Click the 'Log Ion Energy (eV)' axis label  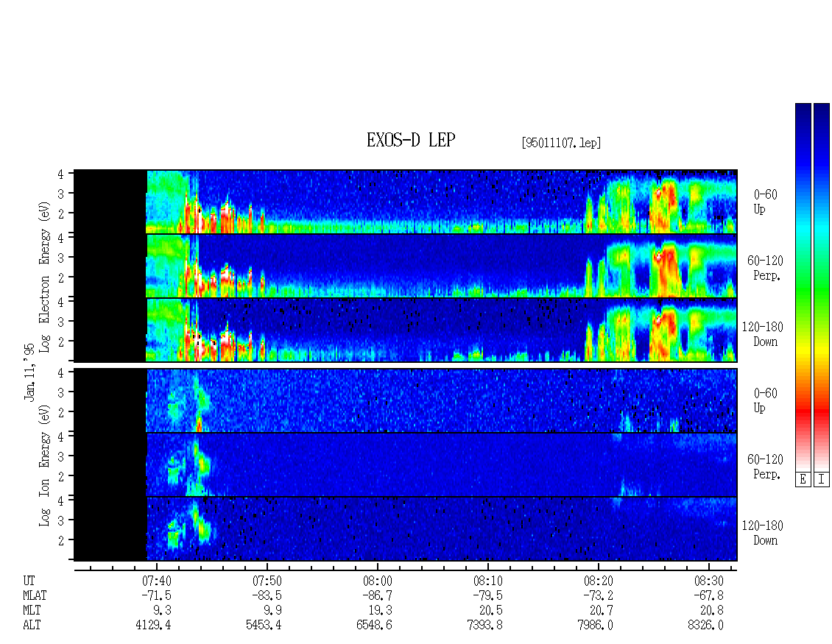pos(45,464)
